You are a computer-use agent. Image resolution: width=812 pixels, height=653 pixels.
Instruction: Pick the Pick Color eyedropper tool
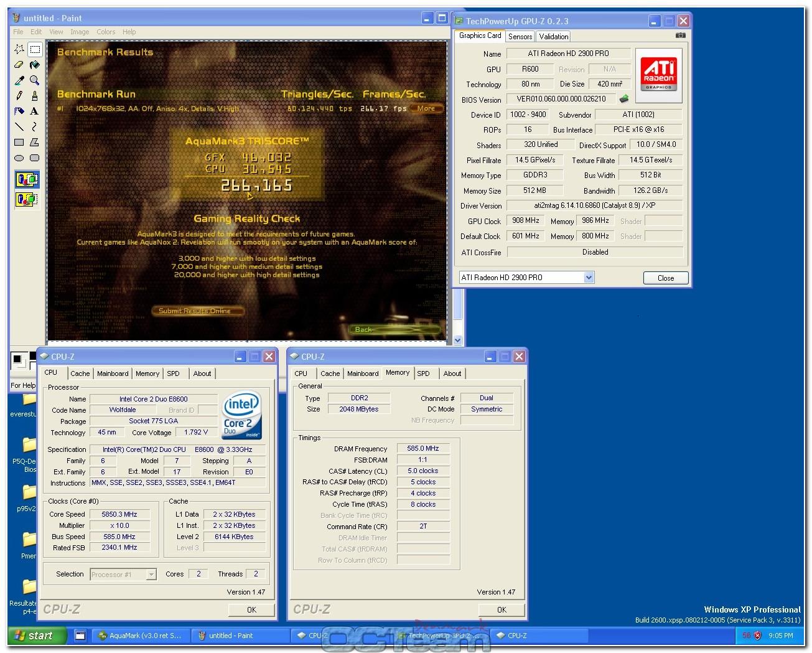pos(19,80)
